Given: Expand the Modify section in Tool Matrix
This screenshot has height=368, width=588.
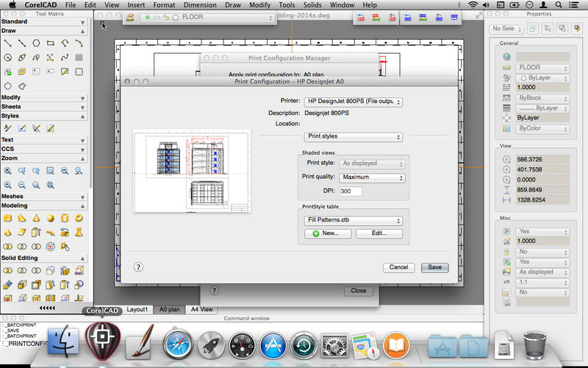Looking at the screenshot, I should (x=11, y=97).
